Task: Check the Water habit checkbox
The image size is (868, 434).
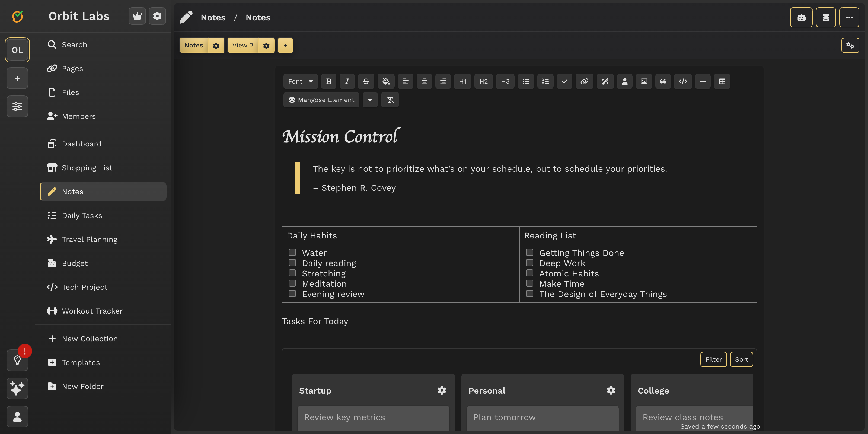Action: click(292, 252)
